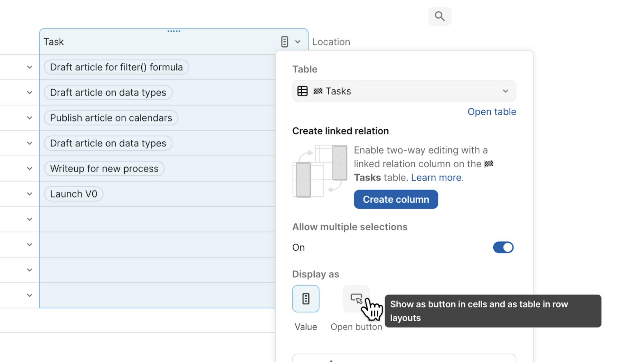Viewport: 644px width, 362px height.
Task: Expand the Launch V0 row chevron
Action: [x=30, y=194]
